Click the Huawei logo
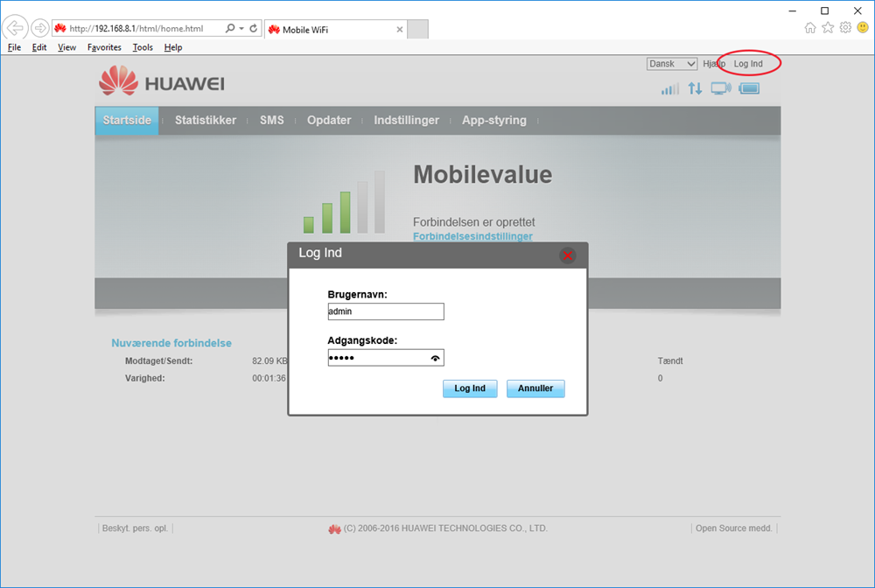Screen dimensions: 875x588 (162, 81)
